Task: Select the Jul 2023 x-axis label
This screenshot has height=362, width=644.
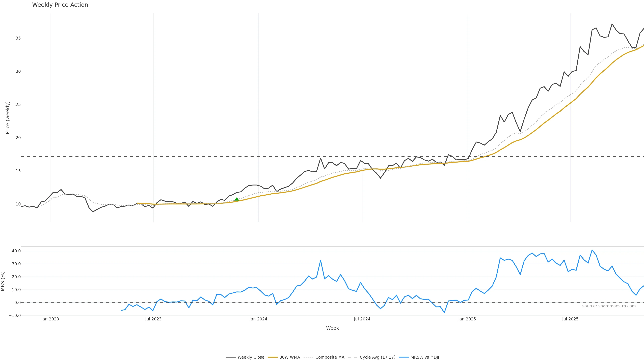Action: (x=153, y=319)
